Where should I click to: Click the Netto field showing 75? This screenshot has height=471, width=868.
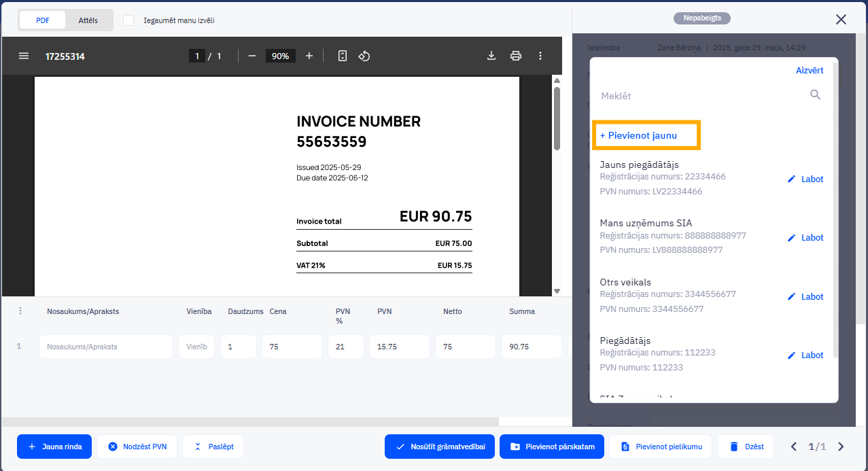coord(466,347)
